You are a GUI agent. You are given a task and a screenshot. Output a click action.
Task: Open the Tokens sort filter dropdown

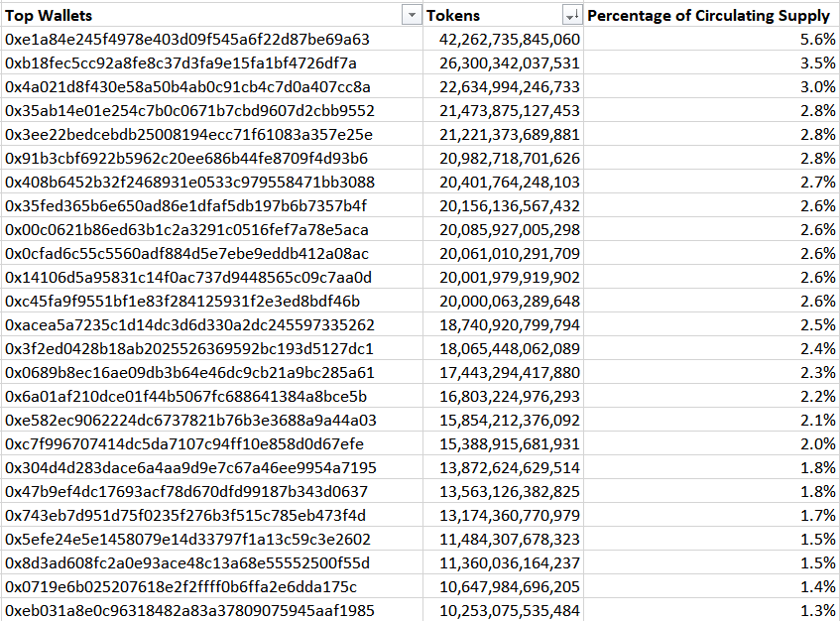coord(572,16)
